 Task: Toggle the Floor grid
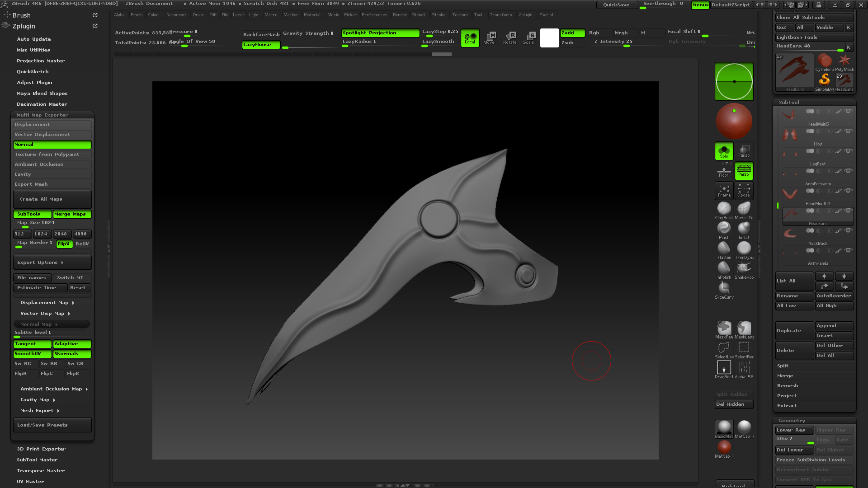pyautogui.click(x=724, y=171)
